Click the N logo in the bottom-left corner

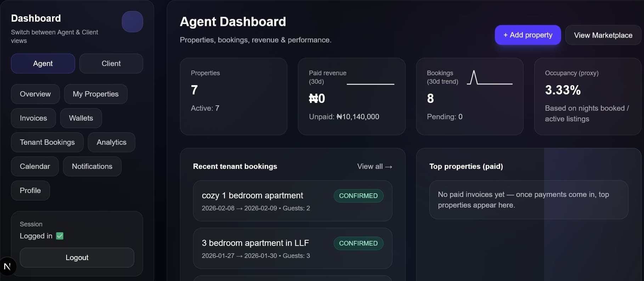pos(7,266)
